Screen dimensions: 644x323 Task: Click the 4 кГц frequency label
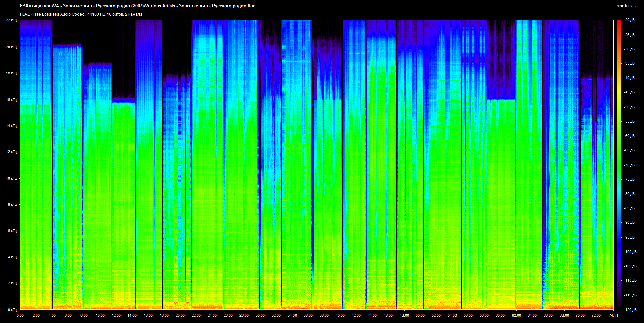12,257
